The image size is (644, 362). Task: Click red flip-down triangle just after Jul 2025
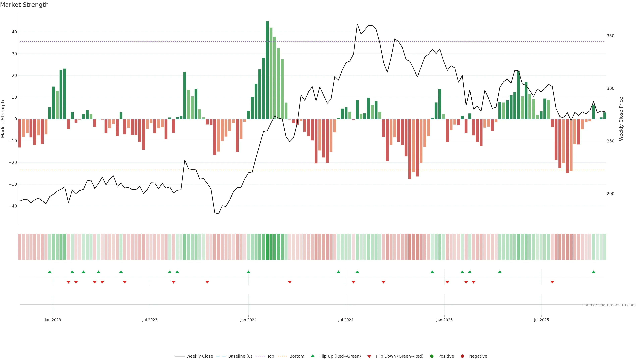552,282
